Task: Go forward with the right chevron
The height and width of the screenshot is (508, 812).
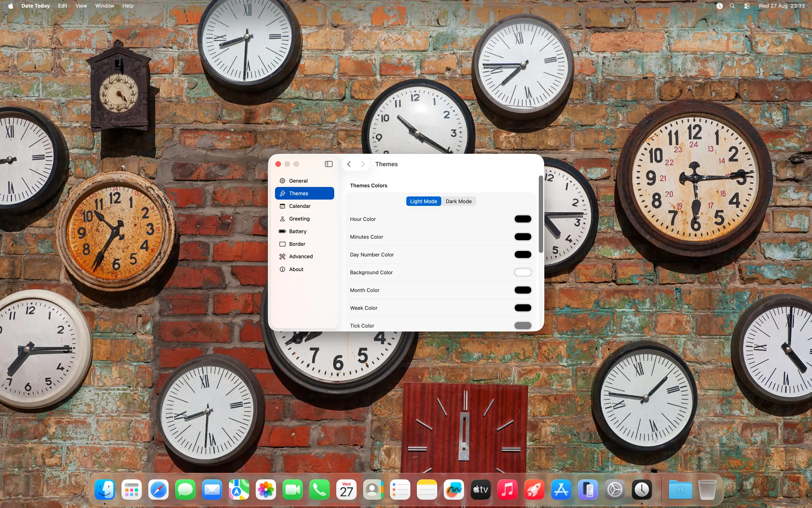Action: pos(363,164)
